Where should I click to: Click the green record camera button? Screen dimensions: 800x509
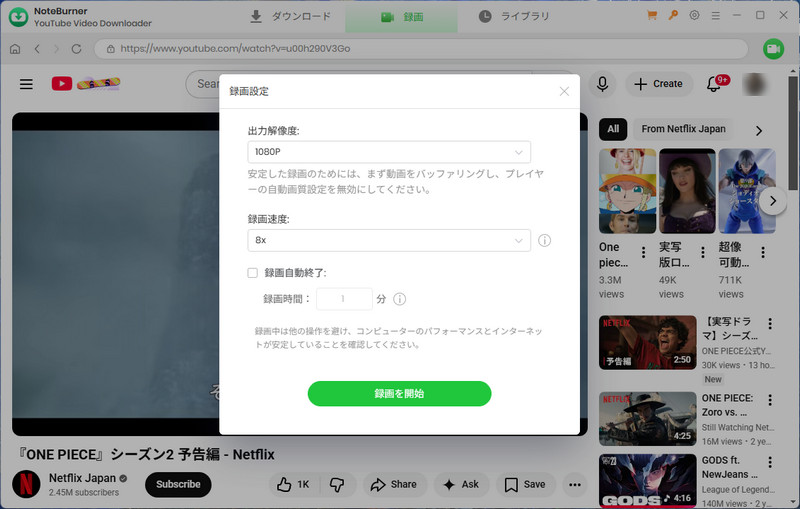tap(773, 49)
